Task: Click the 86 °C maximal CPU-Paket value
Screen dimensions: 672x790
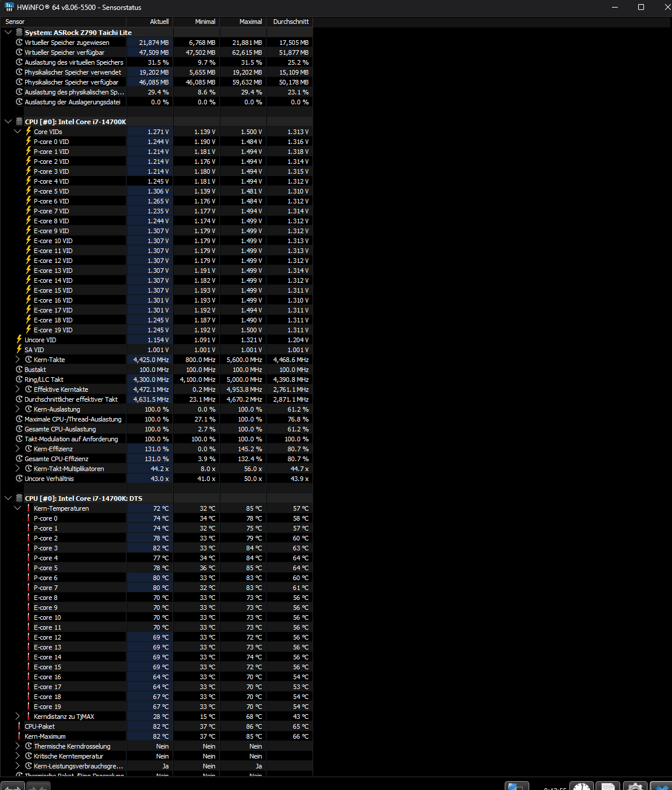Action: [254, 726]
